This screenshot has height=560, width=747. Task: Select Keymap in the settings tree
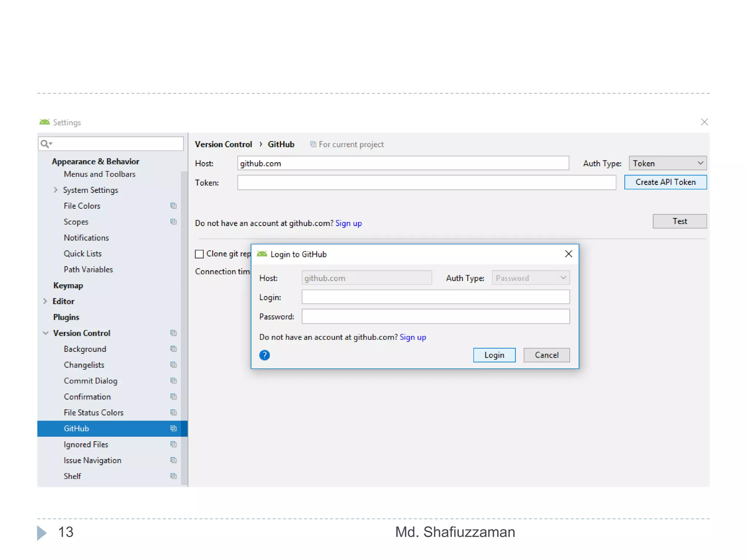(x=68, y=285)
